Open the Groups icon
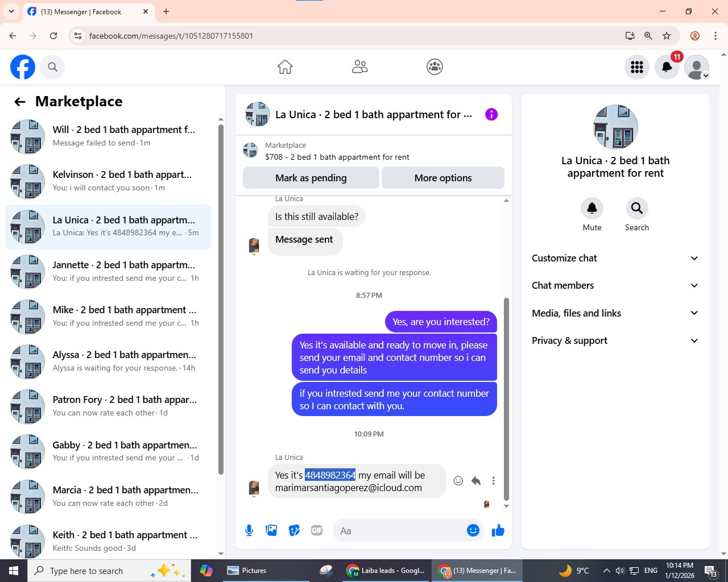 click(435, 67)
